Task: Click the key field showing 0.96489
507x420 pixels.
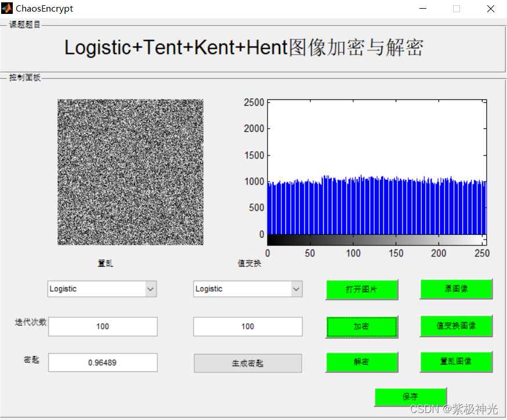Action: pyautogui.click(x=103, y=363)
